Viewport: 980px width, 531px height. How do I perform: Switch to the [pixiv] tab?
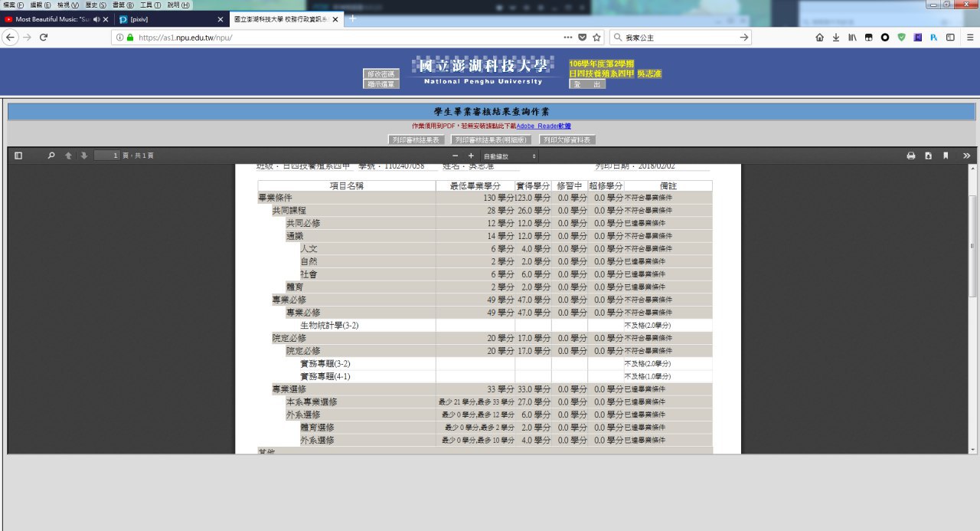(171, 19)
